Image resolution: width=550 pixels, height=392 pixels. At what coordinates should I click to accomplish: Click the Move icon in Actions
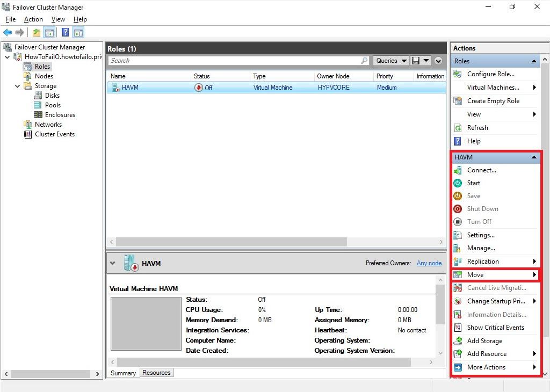458,275
